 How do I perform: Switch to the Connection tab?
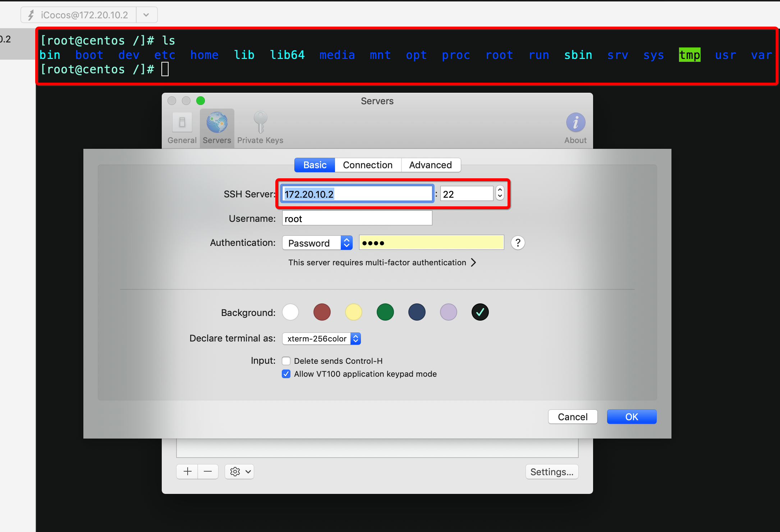click(x=368, y=165)
